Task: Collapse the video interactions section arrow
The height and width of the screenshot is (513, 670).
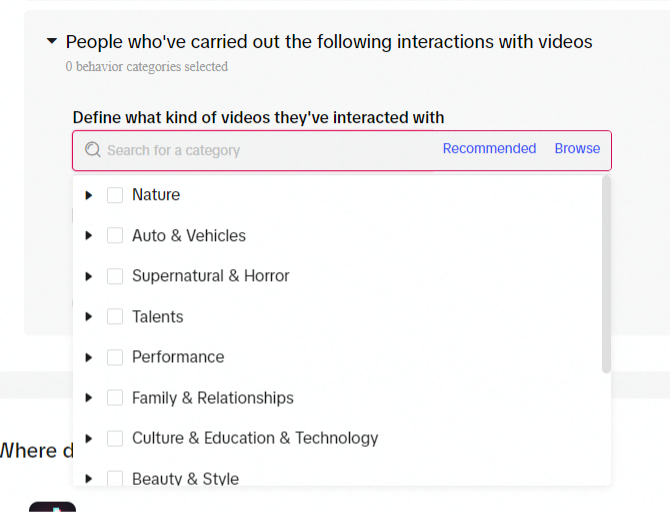Action: click(52, 41)
